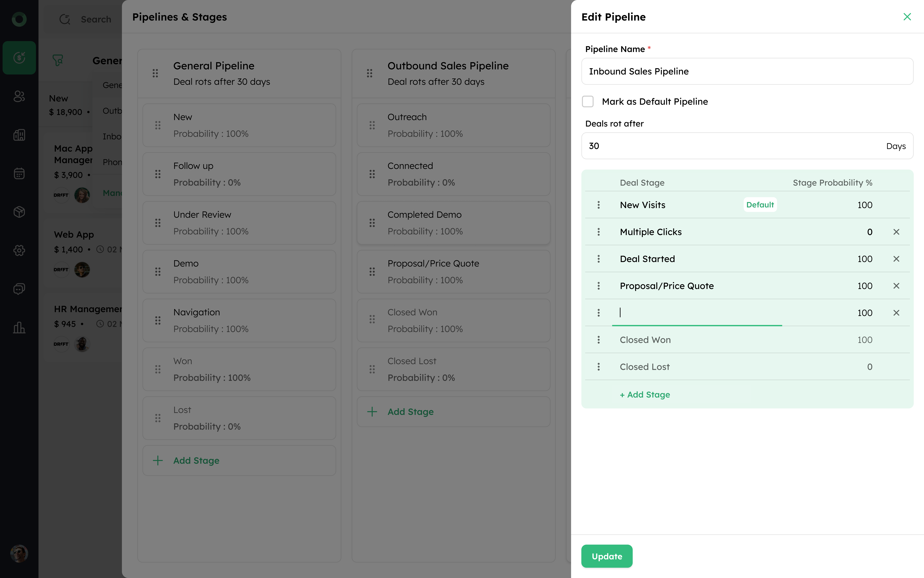Open options handle for Closed Won edit row
Viewport: 924px width, 578px height.
coord(599,340)
